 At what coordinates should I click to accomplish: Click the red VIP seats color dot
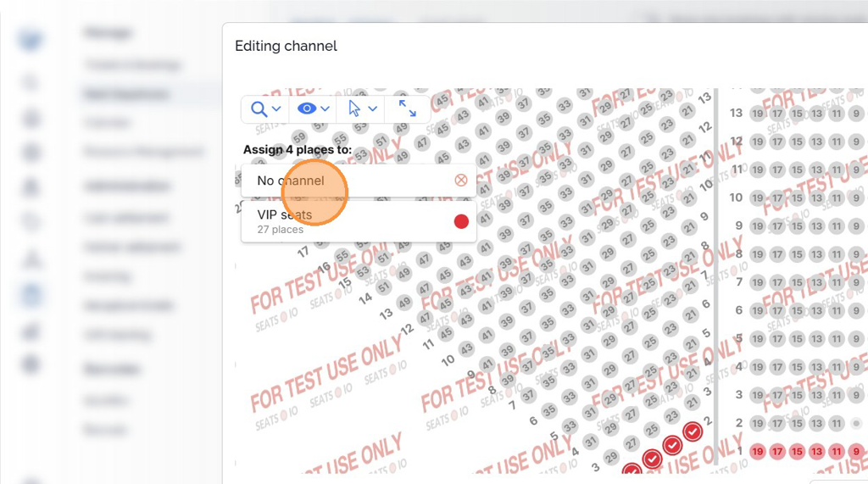coord(461,221)
